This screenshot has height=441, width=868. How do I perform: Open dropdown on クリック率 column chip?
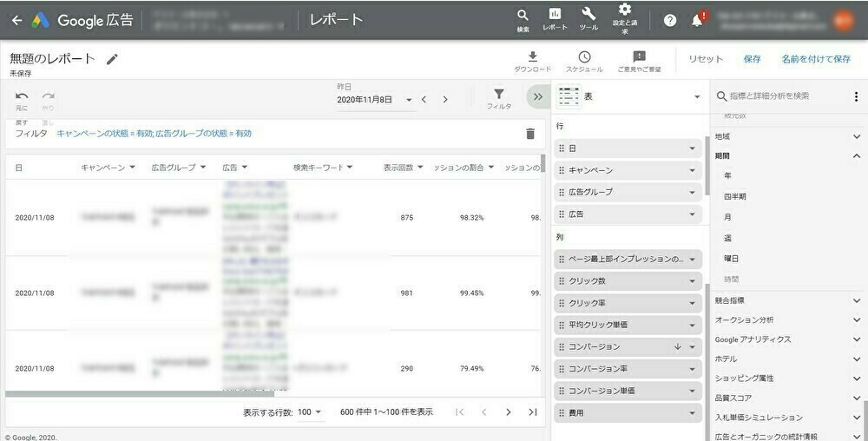(692, 303)
